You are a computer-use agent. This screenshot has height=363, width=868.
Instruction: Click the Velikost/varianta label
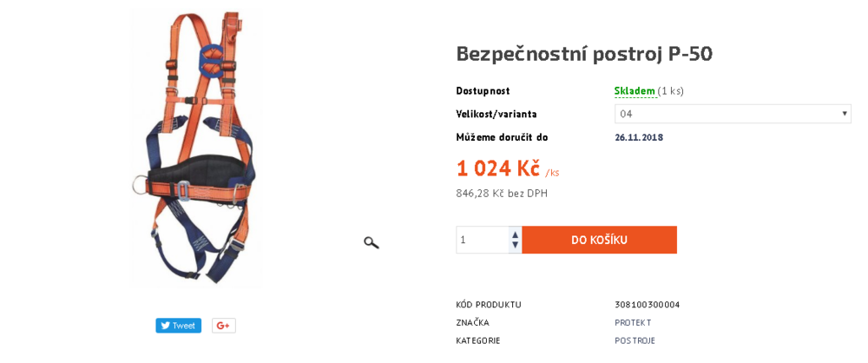[x=496, y=114]
